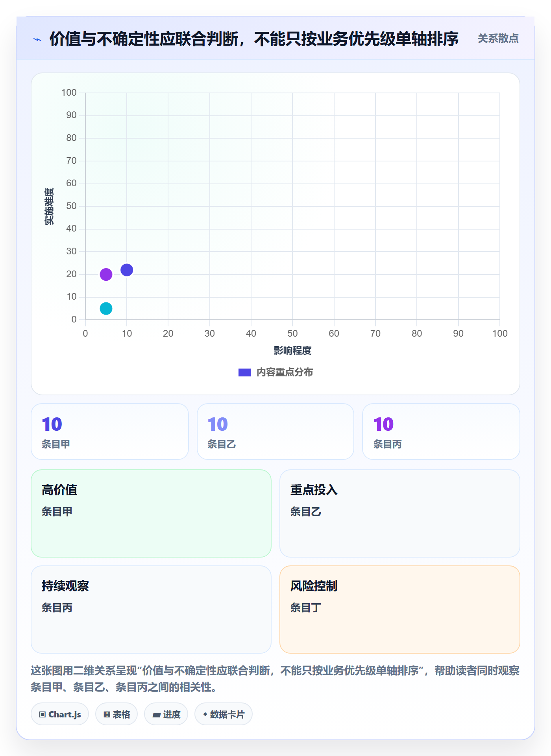Click the 数据卡片 chip diamond icon

[205, 714]
